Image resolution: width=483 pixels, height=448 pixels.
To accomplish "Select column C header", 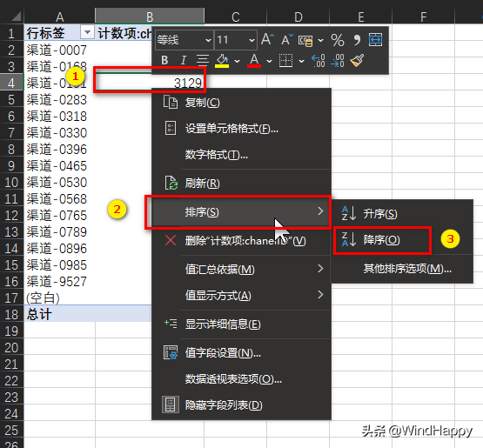I will click(x=236, y=17).
